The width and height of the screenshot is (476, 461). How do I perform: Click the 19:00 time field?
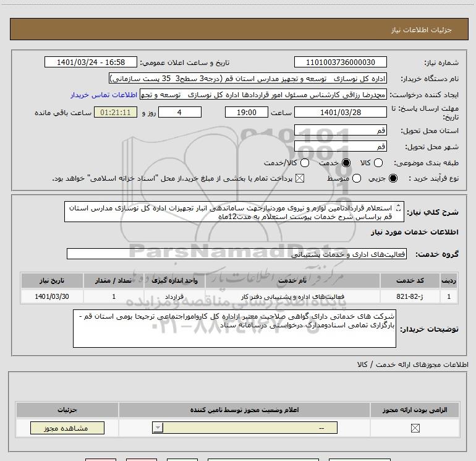(247, 113)
